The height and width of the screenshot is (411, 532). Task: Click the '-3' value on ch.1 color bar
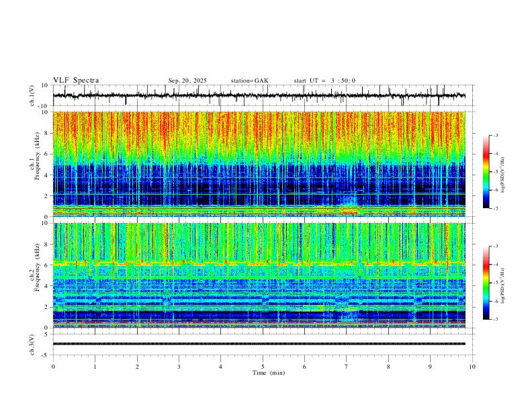click(x=496, y=136)
